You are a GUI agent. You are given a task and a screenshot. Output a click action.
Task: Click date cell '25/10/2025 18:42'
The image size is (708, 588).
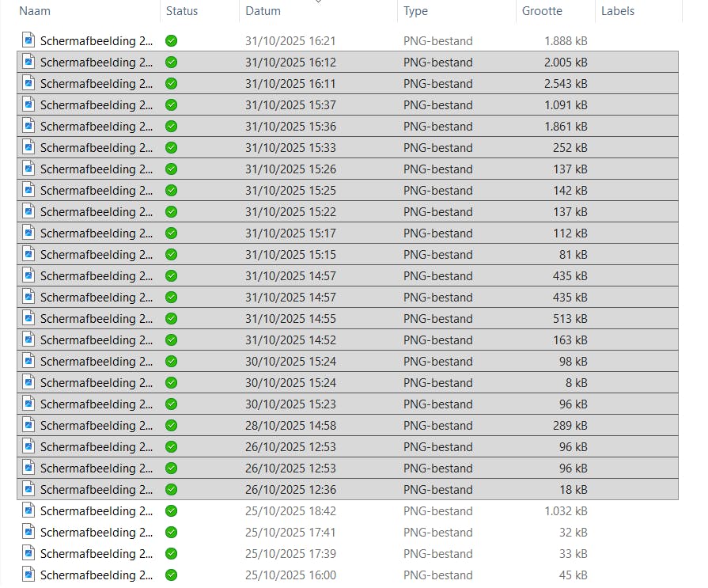[x=290, y=510]
